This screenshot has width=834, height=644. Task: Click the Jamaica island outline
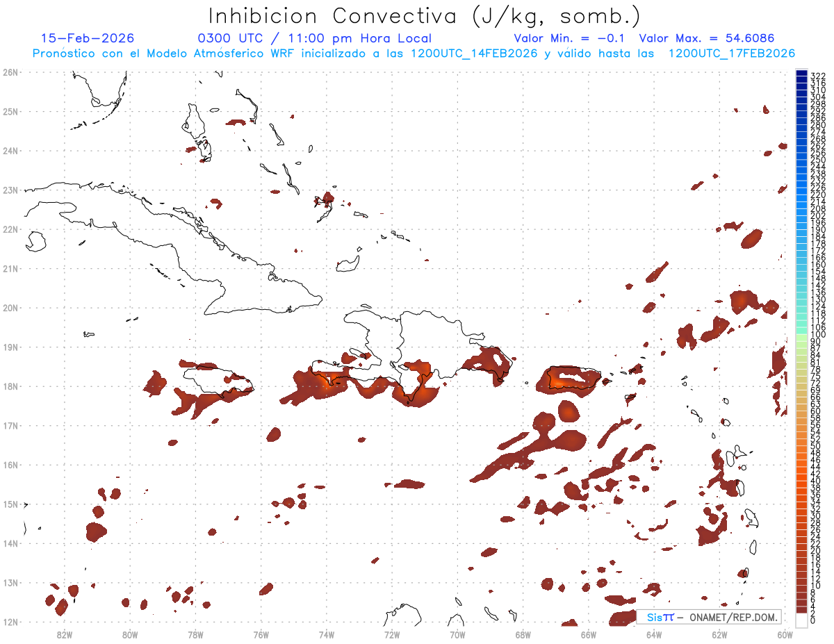click(218, 380)
